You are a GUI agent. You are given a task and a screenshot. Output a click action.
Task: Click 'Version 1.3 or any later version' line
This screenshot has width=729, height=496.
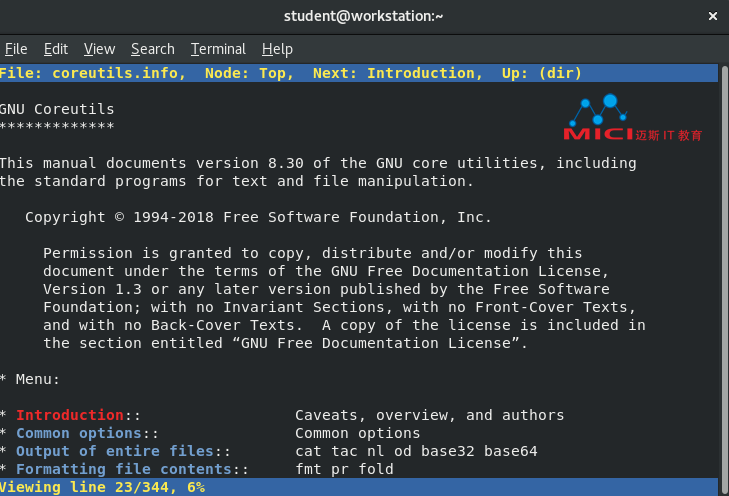tap(326, 289)
